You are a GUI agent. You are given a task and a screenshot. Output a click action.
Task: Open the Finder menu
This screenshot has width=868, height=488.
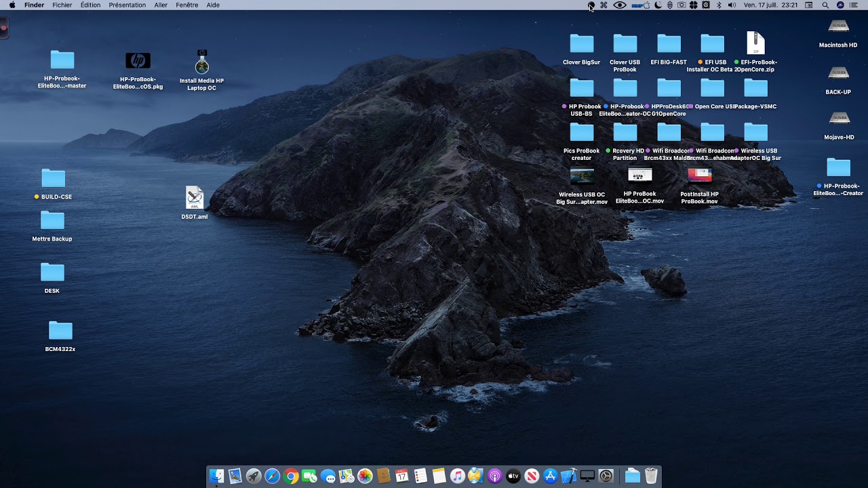[35, 5]
